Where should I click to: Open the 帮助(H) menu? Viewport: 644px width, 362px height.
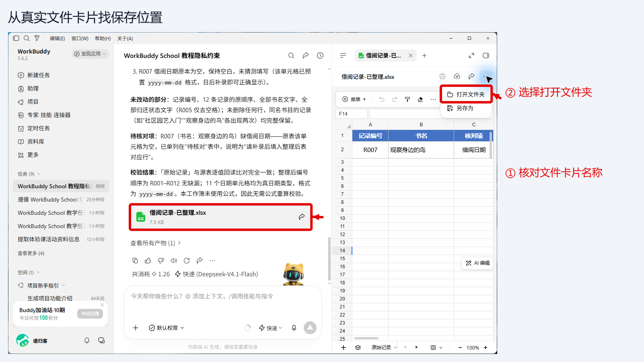(x=103, y=39)
